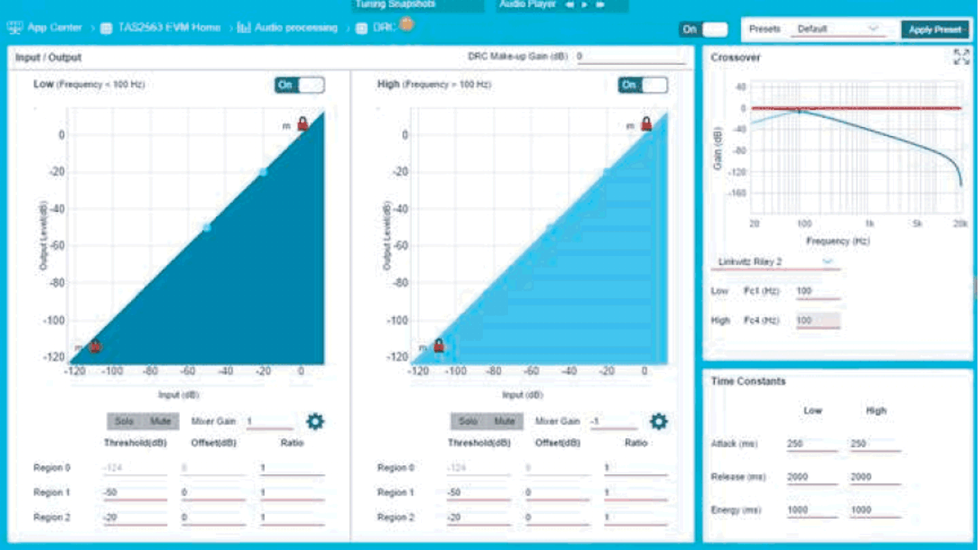The image size is (980, 550).
Task: Click the TAS2563 EVM Home chip icon
Action: (x=106, y=29)
